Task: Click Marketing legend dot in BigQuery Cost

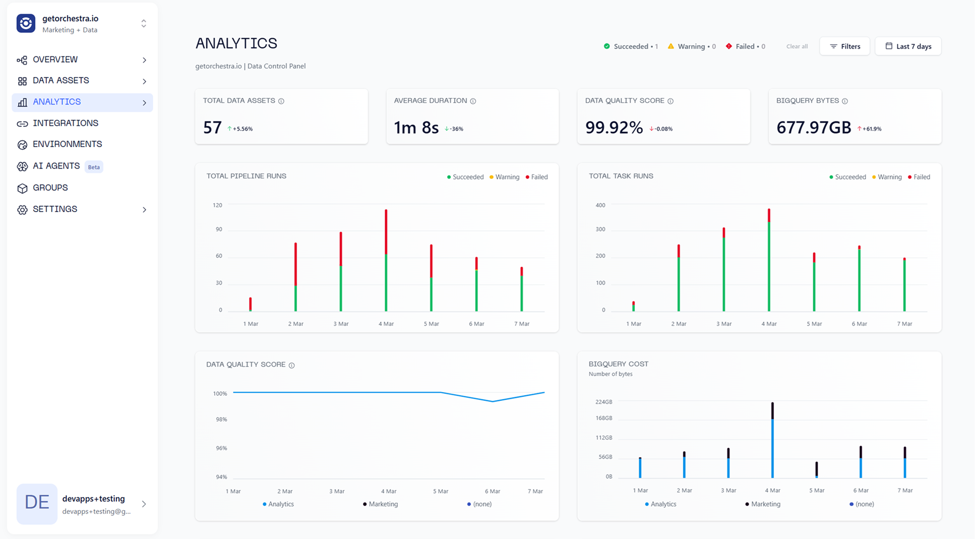Action: point(747,504)
